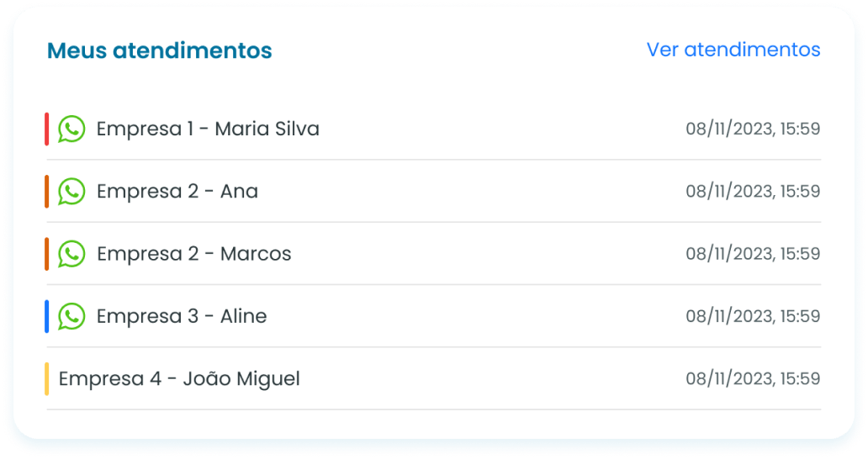Image resolution: width=868 pixels, height=459 pixels.
Task: Click the timestamp on Aline's row
Action: click(753, 316)
